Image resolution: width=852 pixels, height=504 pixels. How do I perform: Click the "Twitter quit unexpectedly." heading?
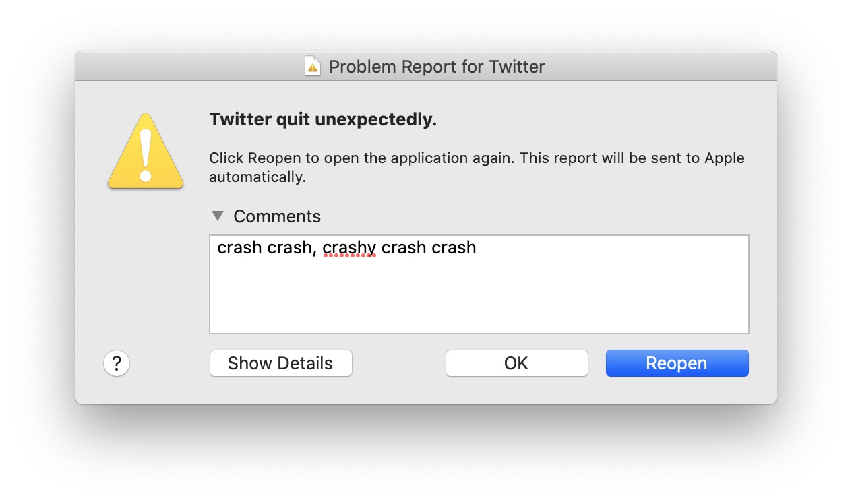(323, 120)
